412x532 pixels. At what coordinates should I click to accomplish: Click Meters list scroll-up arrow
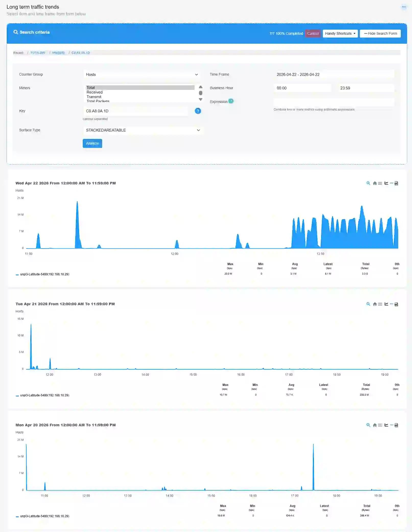point(201,87)
